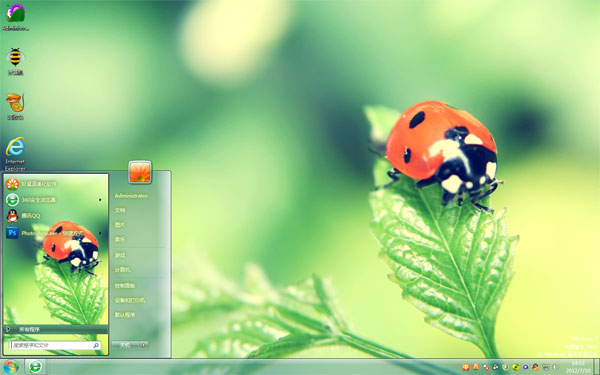The image size is (600, 375).
Task: Click the red-and-white tray icon
Action: (x=486, y=367)
